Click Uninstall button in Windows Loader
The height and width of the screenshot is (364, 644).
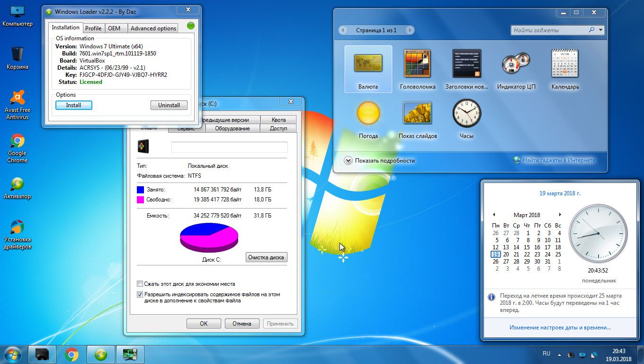click(169, 105)
